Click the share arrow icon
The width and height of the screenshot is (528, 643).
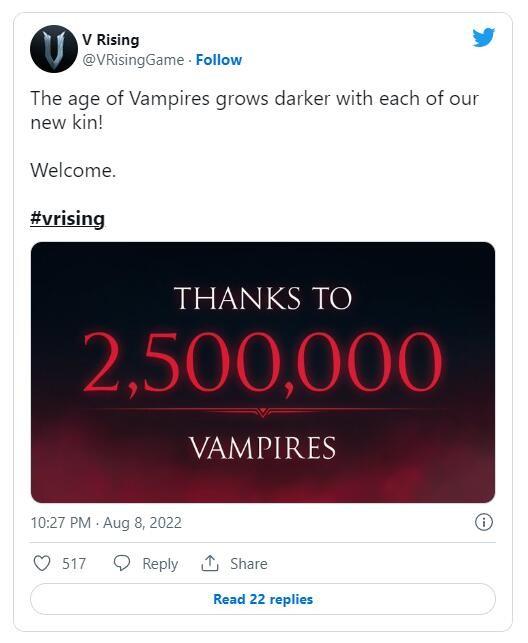209,563
